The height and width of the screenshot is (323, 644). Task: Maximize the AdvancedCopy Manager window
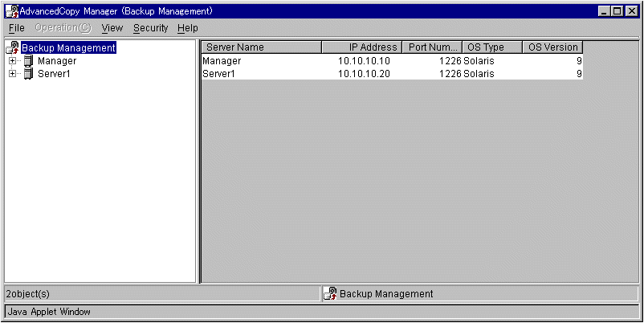(x=618, y=12)
